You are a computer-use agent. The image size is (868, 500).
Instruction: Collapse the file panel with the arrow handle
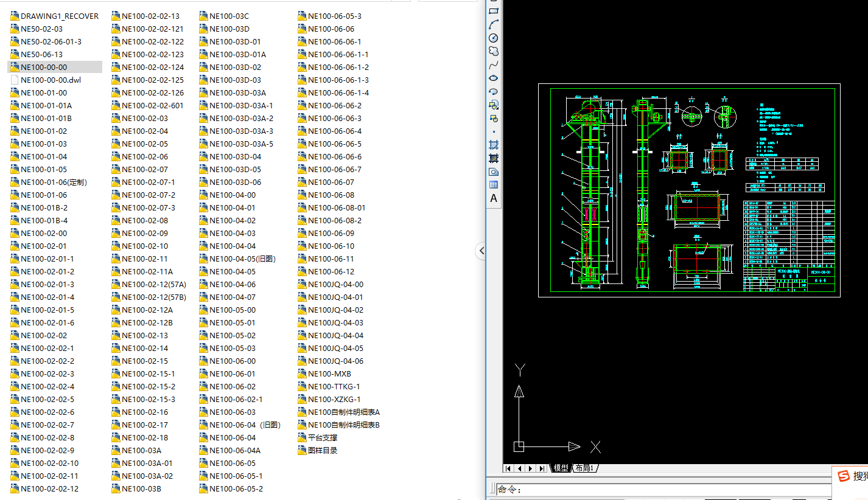(x=481, y=250)
